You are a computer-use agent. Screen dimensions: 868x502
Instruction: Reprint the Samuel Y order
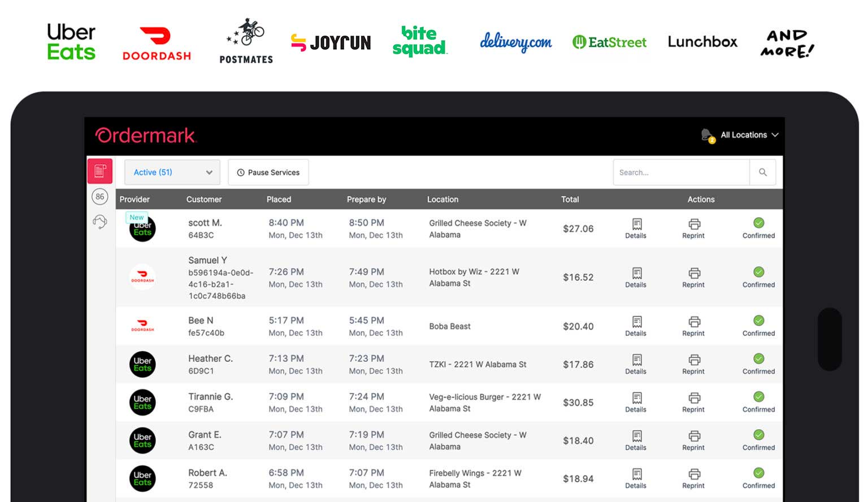click(x=694, y=278)
